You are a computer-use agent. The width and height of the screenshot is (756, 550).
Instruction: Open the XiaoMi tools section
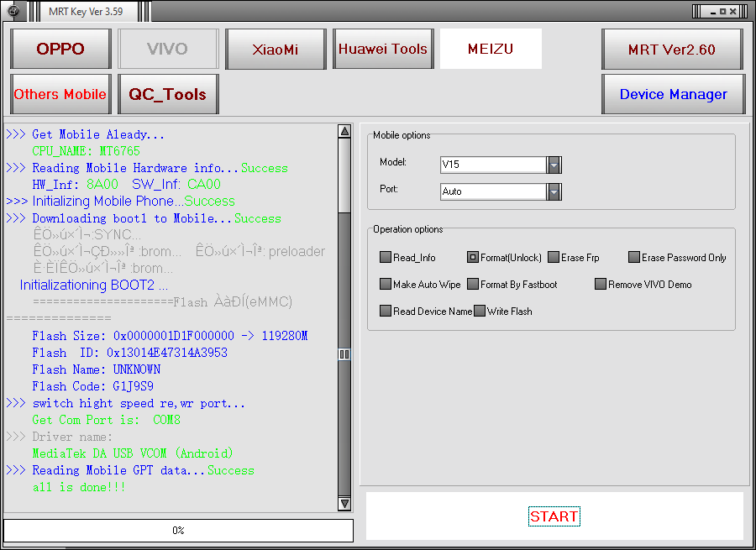pos(276,49)
